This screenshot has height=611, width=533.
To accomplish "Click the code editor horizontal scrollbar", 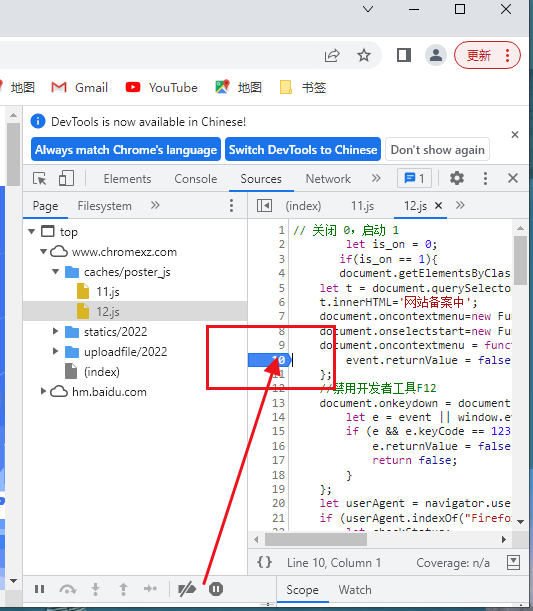I will coord(380,540).
